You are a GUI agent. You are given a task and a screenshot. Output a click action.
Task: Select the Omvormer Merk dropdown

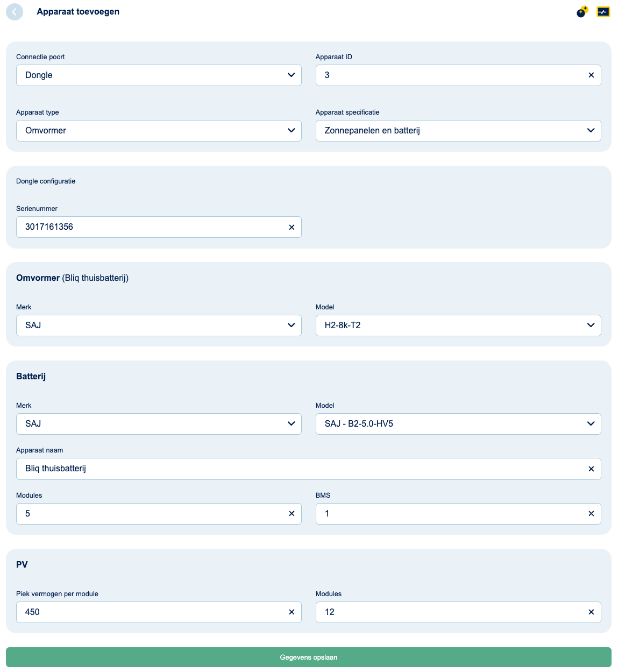click(x=159, y=326)
